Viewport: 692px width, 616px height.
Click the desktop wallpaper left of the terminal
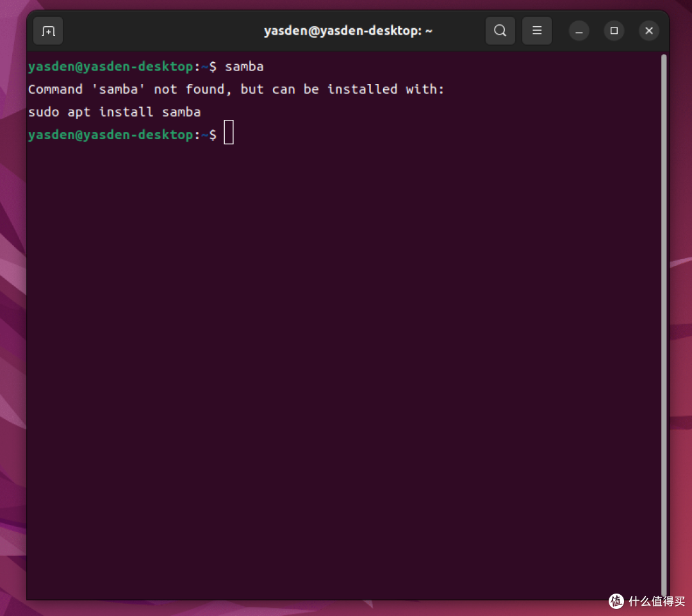click(x=12, y=320)
